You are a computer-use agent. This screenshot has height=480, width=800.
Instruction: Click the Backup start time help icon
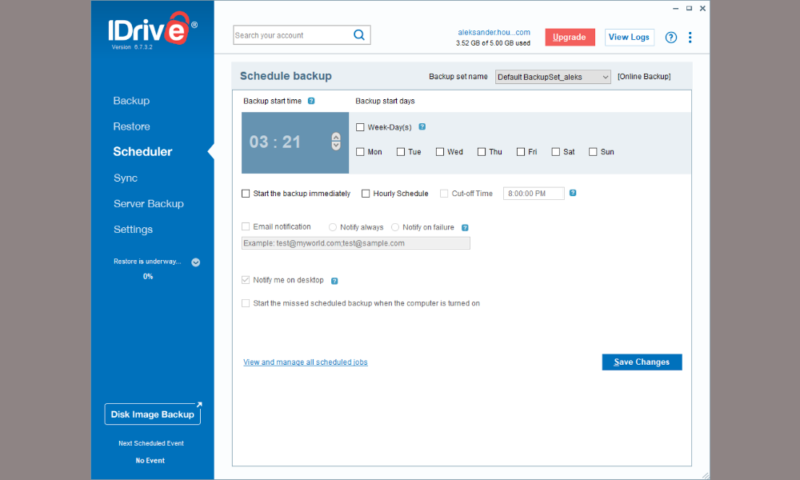click(312, 101)
